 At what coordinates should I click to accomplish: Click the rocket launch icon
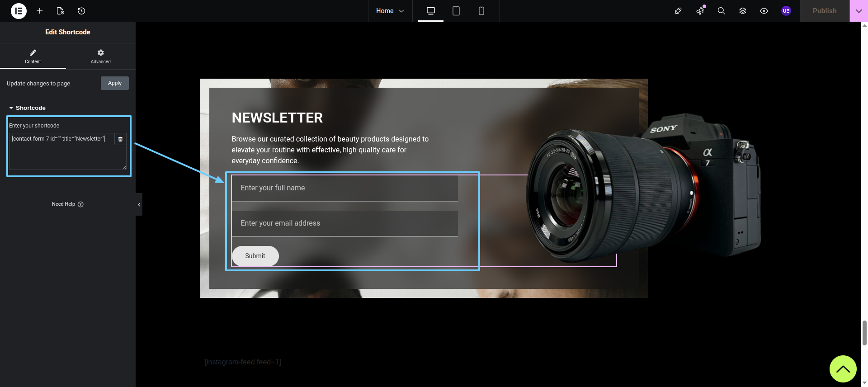pos(678,11)
